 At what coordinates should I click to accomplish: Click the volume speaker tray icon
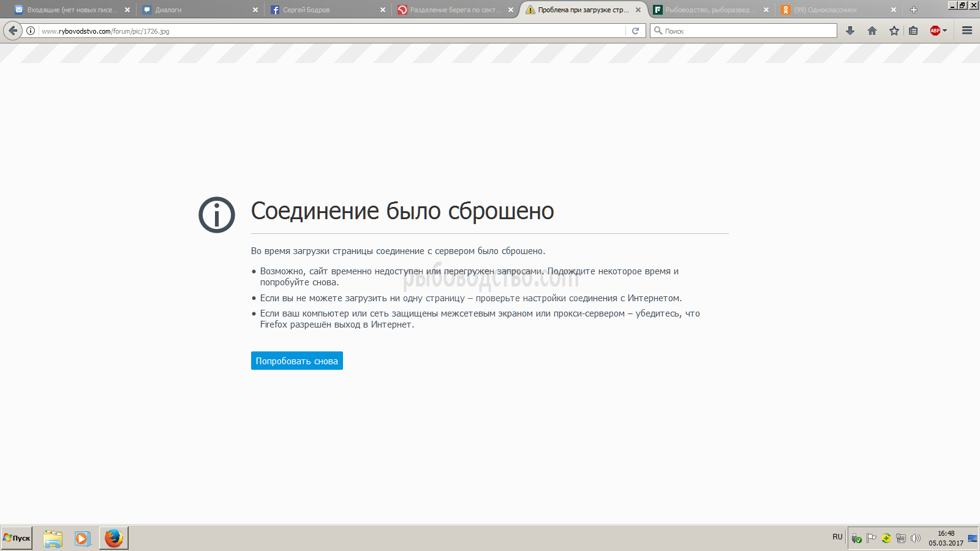point(916,538)
